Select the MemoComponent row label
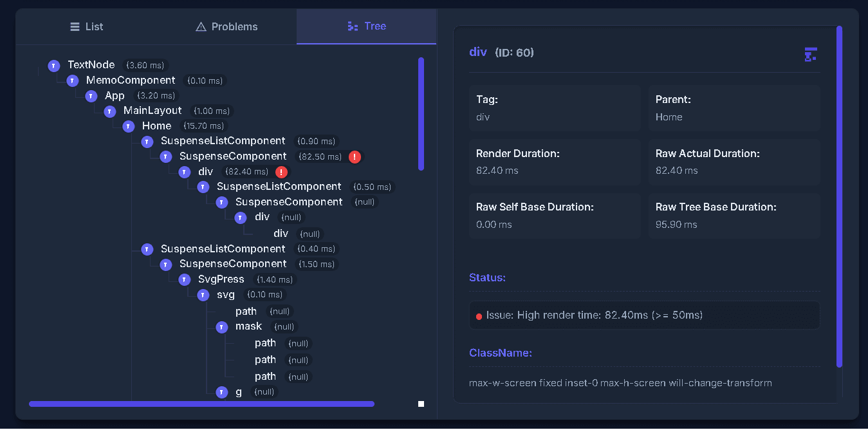868x430 pixels. pyautogui.click(x=131, y=80)
